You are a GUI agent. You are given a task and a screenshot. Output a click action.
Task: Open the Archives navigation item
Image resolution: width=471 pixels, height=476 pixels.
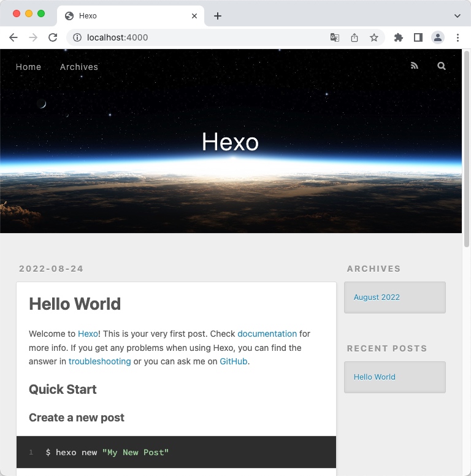point(79,67)
